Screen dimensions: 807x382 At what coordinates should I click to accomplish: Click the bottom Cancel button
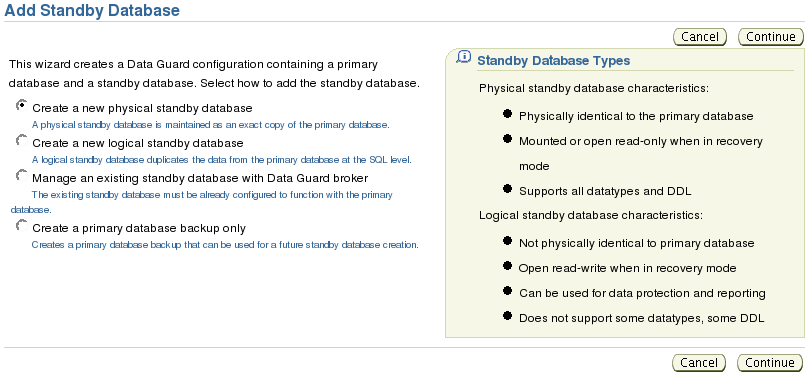coord(698,363)
